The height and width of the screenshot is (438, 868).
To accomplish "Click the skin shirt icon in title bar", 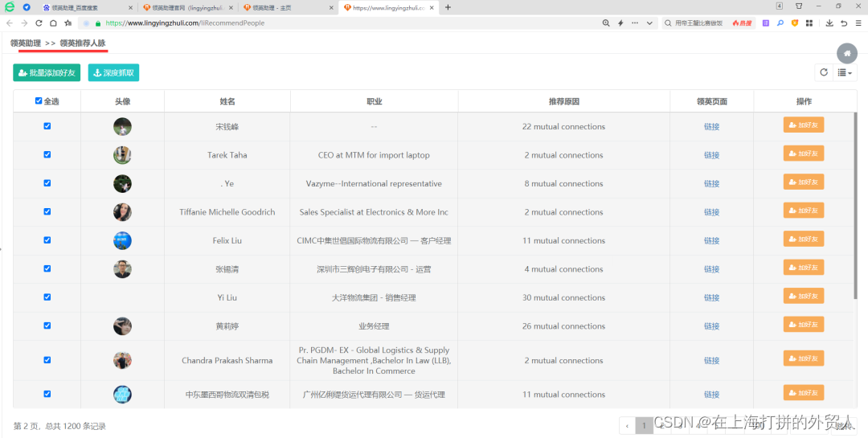I will pyautogui.click(x=799, y=6).
